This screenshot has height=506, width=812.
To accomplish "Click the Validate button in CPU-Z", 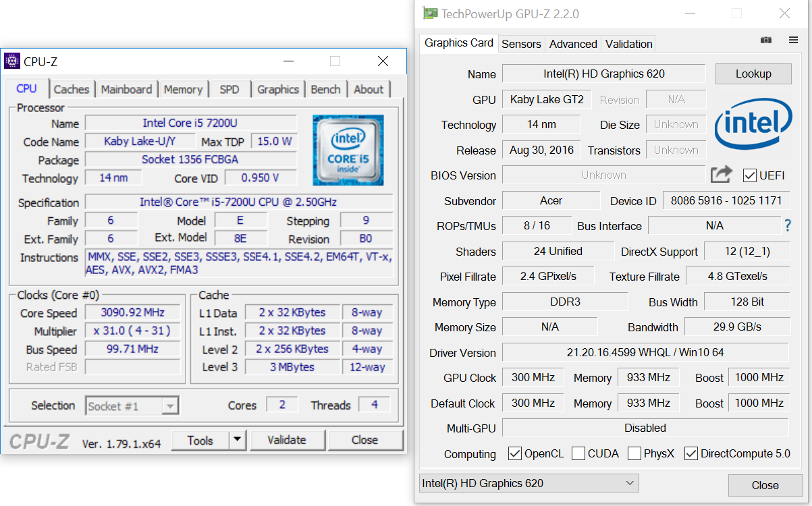I will click(287, 440).
